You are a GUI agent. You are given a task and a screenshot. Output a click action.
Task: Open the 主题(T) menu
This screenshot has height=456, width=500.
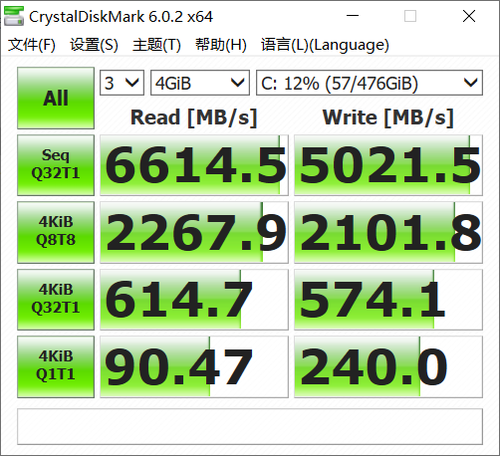[x=156, y=45]
